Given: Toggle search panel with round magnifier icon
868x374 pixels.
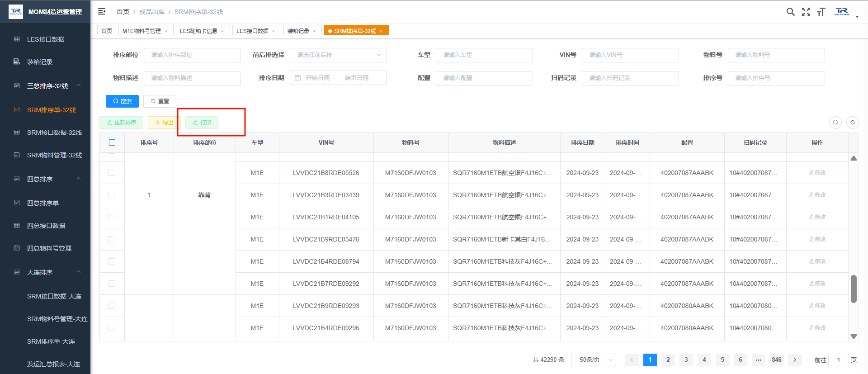Looking at the screenshot, I should [835, 123].
